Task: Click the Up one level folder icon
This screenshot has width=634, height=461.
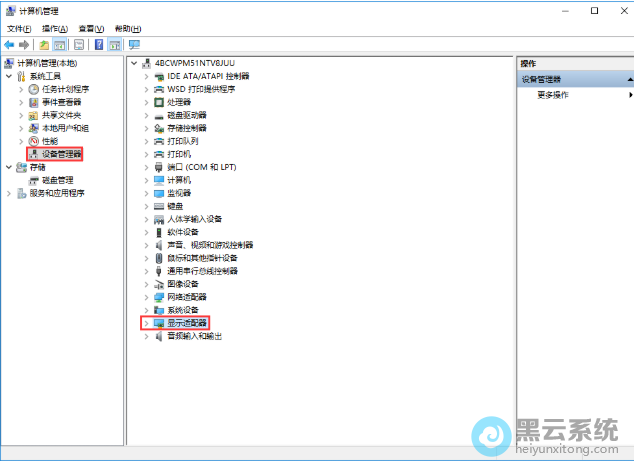Action: pos(44,45)
